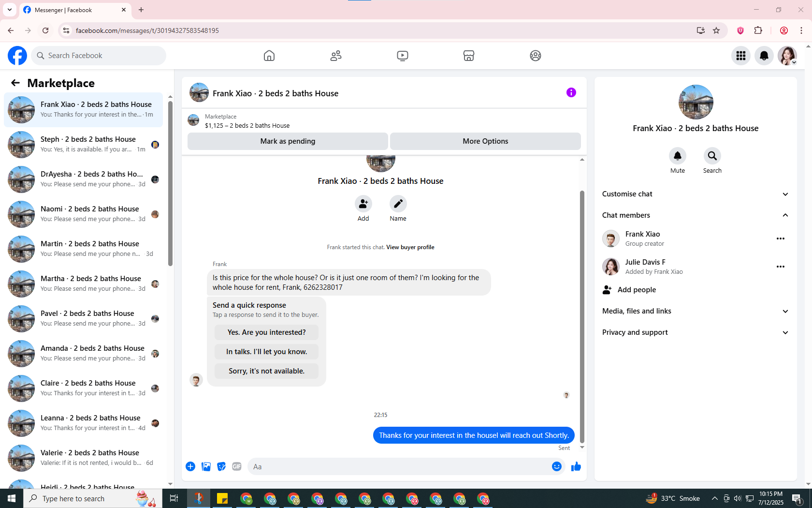Show hidden system tray icons
This screenshot has height=508, width=812.
[714, 498]
